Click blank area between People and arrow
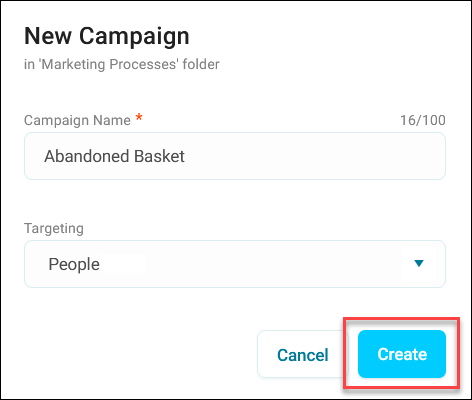The width and height of the screenshot is (472, 400). click(x=253, y=264)
